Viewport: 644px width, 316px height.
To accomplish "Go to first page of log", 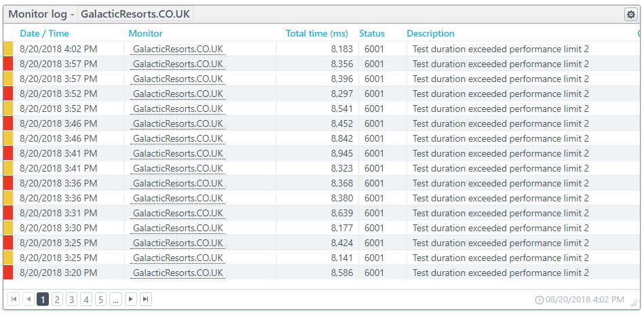I will (14, 299).
